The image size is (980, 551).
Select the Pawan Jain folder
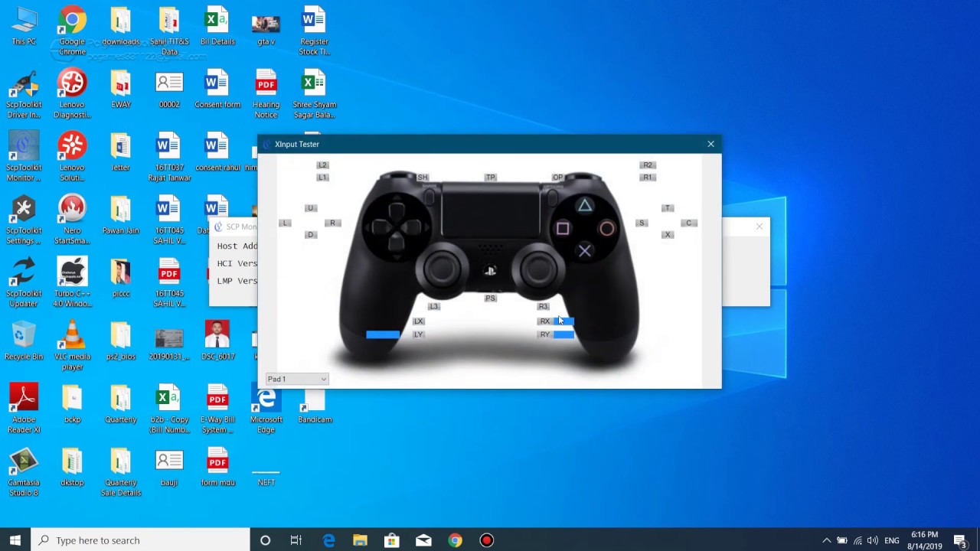(121, 216)
